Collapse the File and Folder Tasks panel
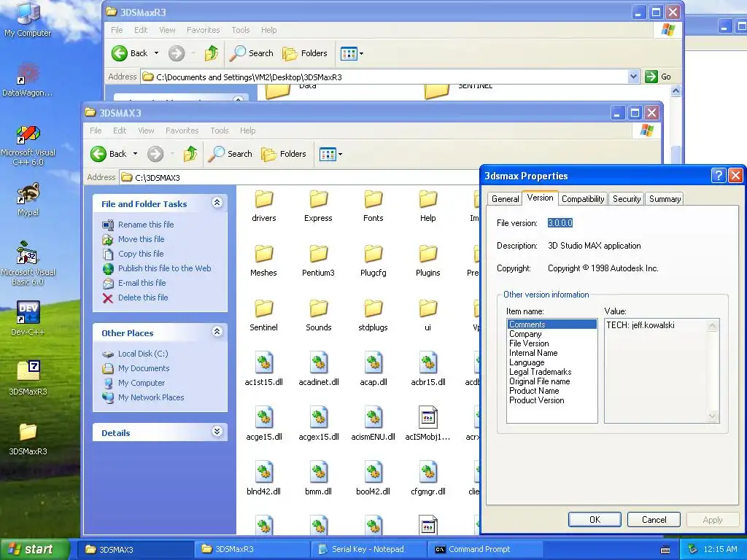747x560 pixels. (x=217, y=203)
